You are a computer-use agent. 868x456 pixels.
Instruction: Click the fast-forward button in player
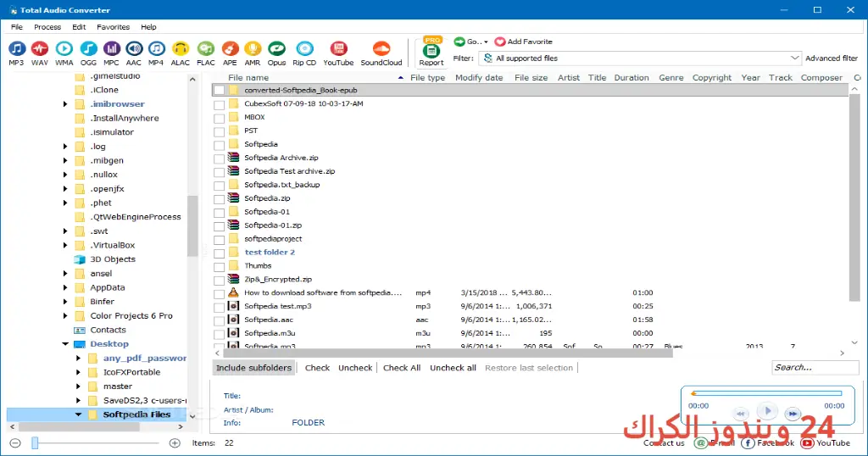pos(793,414)
